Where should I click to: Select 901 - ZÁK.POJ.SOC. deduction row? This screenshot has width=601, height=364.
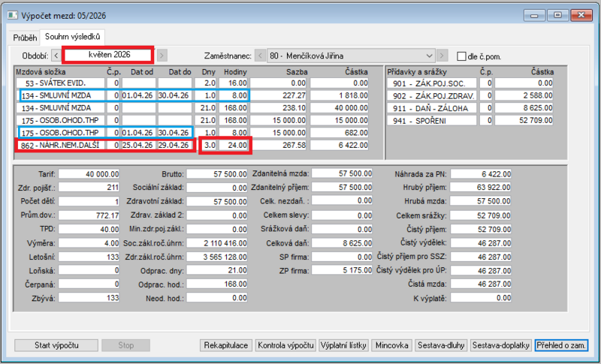point(470,83)
